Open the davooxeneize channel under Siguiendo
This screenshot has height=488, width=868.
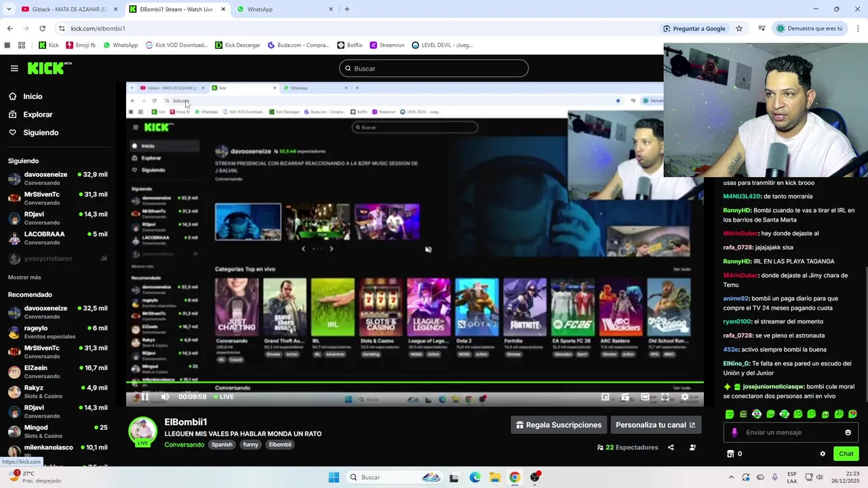pos(58,178)
